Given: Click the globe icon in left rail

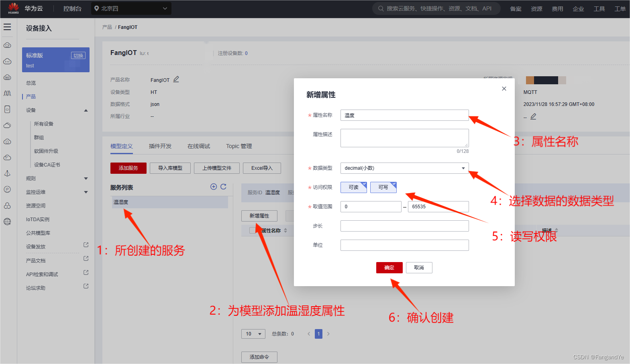Looking at the screenshot, I should (x=7, y=222).
